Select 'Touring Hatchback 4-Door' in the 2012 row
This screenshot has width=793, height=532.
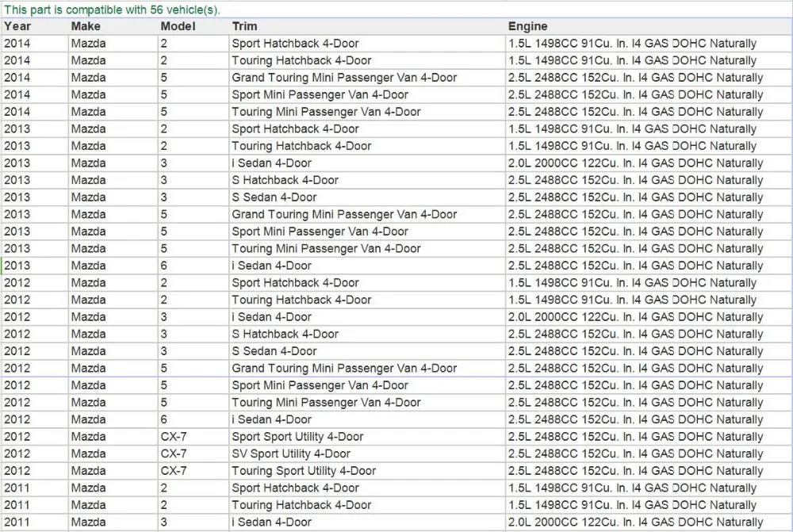tap(301, 300)
